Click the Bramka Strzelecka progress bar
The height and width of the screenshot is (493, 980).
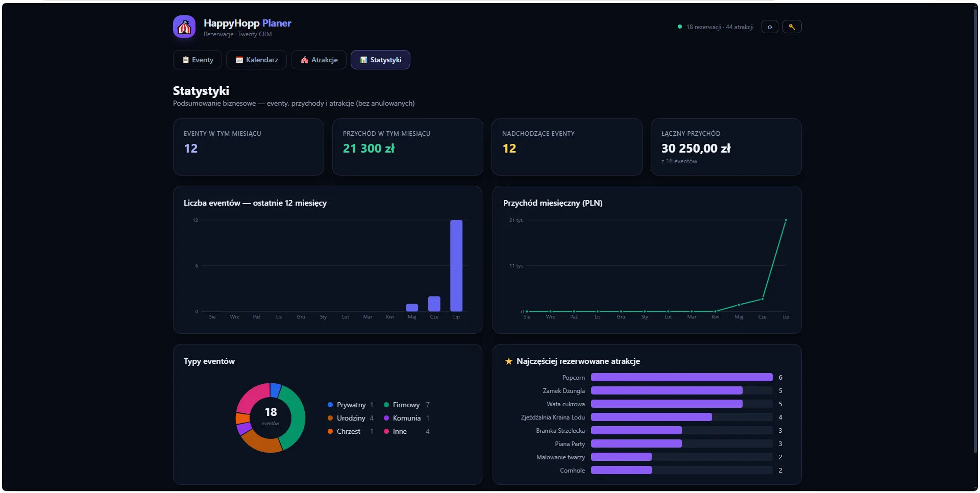tap(682, 430)
